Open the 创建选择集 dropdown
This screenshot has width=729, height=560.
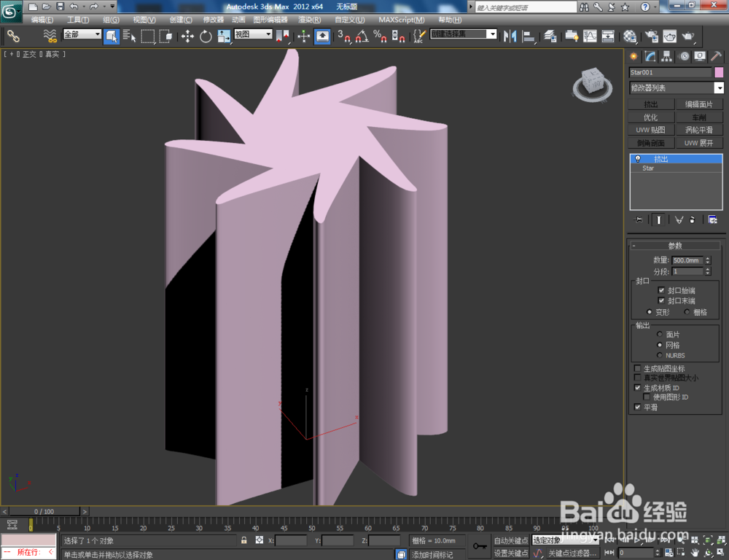(492, 34)
